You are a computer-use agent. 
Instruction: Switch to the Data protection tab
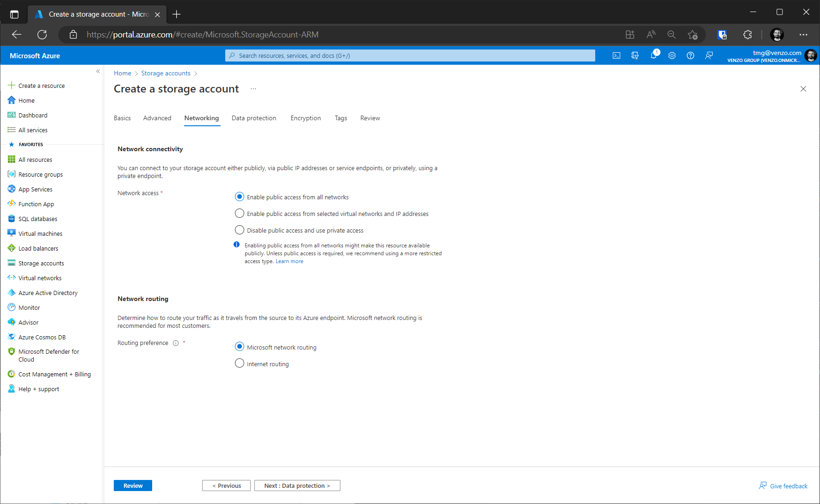point(254,118)
